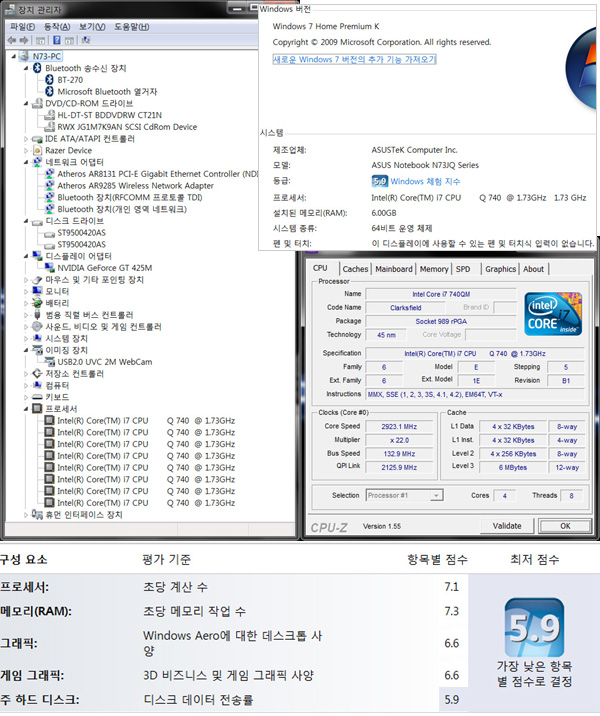Switch to the Memory tab in CPU-Z

[x=434, y=269]
